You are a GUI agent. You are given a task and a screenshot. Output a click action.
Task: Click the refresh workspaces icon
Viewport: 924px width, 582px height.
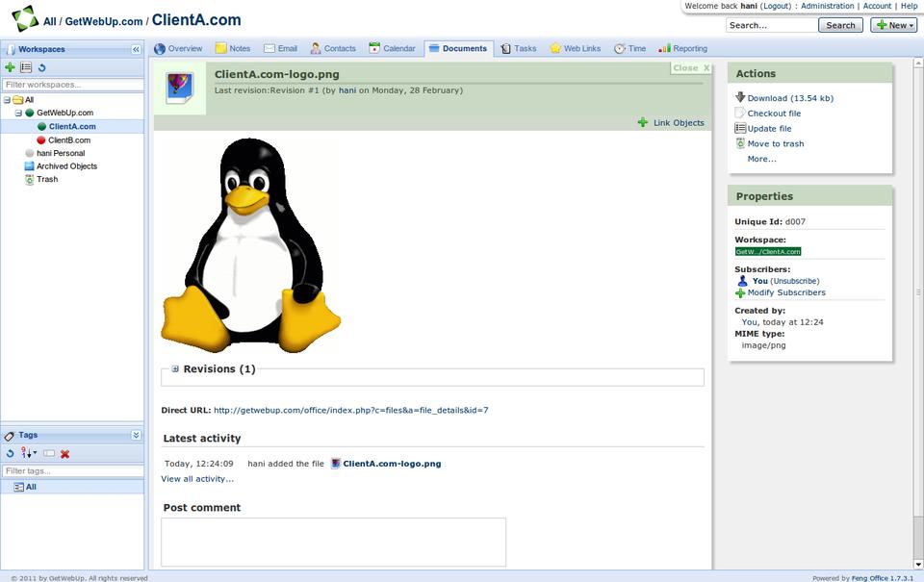coord(42,67)
